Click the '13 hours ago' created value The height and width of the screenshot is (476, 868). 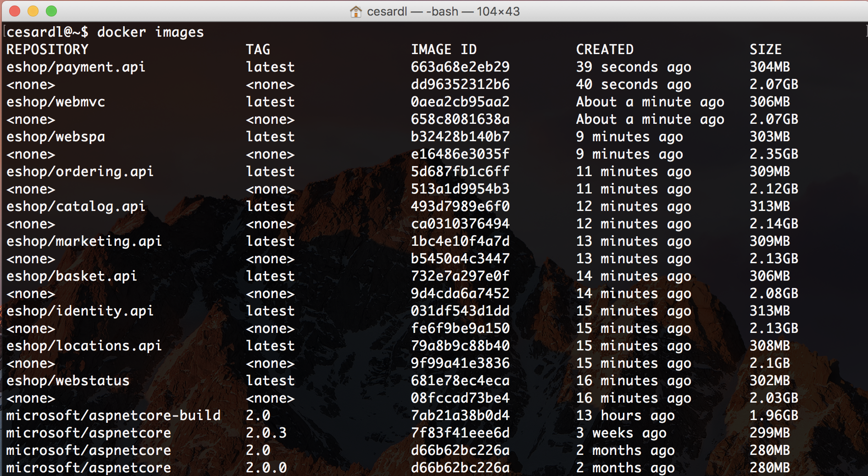click(x=625, y=415)
